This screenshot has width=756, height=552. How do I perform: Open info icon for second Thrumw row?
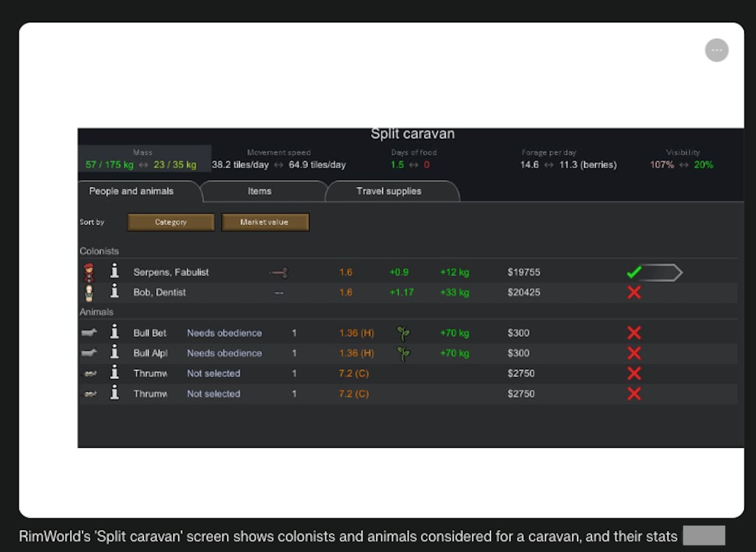tap(114, 393)
